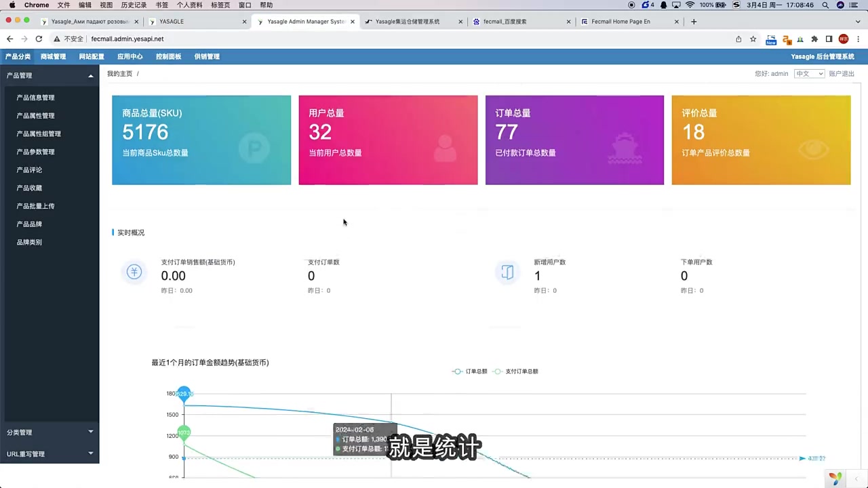Open the 历史记录 menu in the menu bar
This screenshot has width=868, height=488.
[134, 5]
